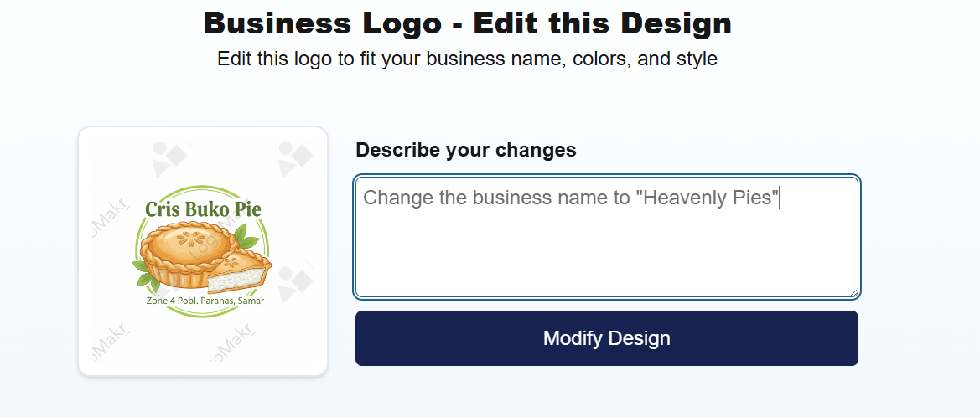Select the "Cris Buko Pie" logo title
This screenshot has height=417, width=980.
(202, 208)
